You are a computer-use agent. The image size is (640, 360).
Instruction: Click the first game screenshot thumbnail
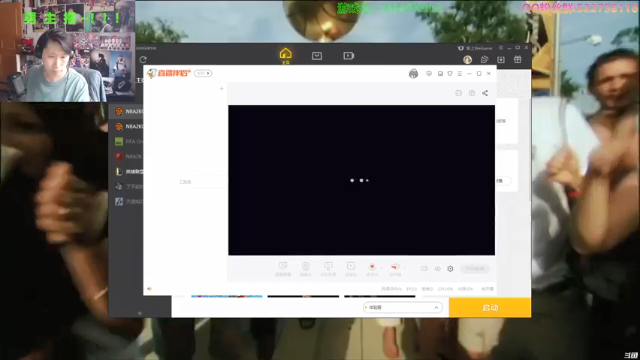pos(227,296)
